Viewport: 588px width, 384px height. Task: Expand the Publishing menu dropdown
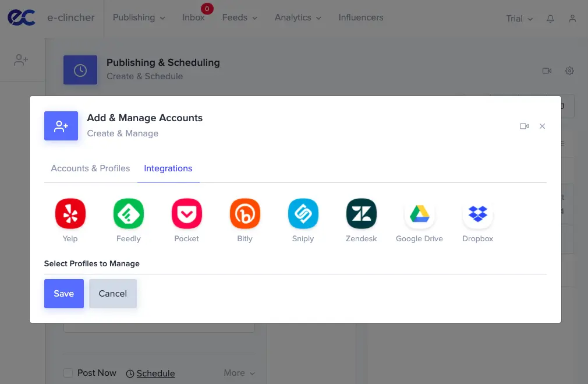(139, 17)
